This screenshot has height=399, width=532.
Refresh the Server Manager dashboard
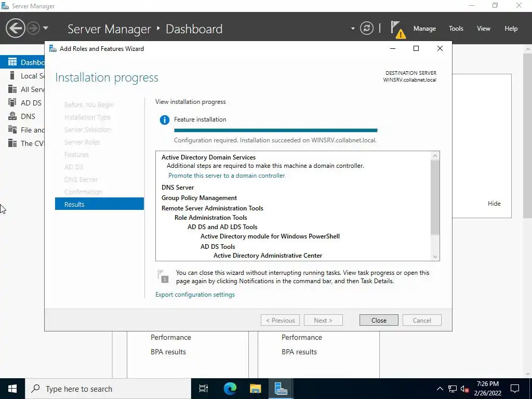click(x=366, y=28)
